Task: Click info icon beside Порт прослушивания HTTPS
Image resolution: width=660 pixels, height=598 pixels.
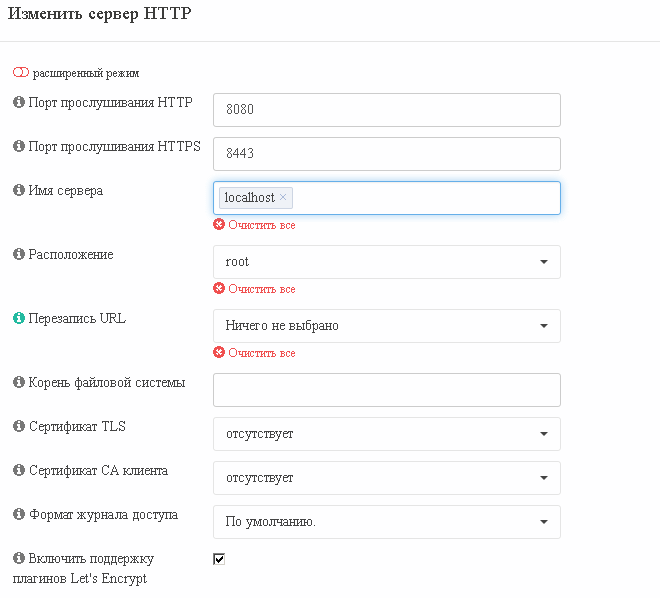Action: tap(19, 146)
